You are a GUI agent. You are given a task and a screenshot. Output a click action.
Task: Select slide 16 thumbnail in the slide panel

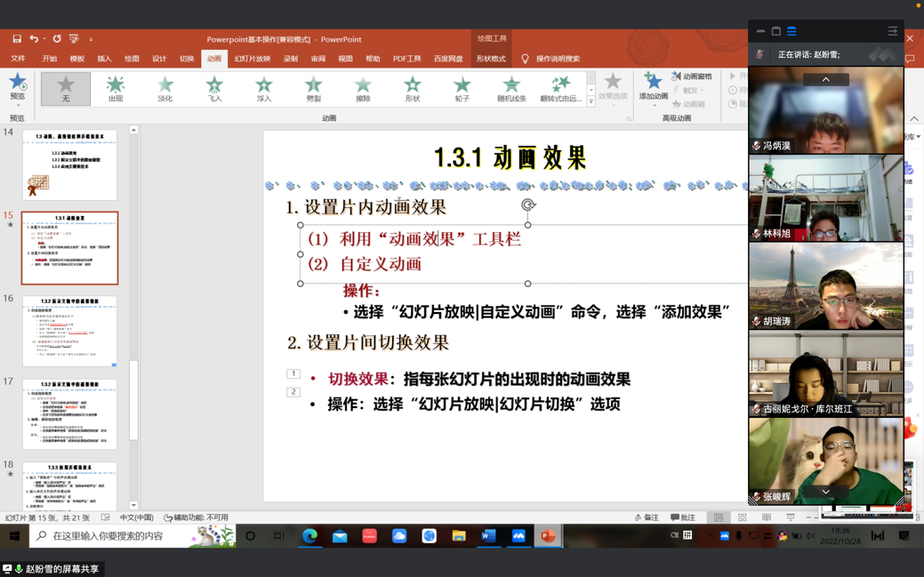click(x=69, y=331)
